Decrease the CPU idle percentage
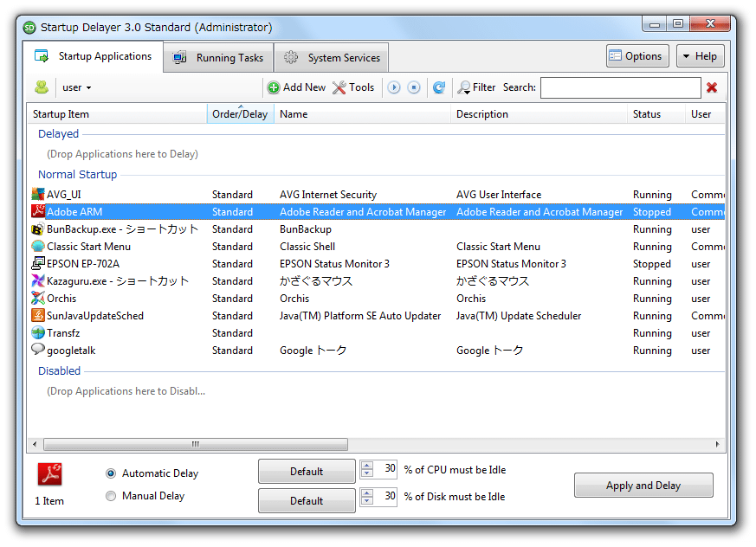This screenshot has height=547, width=756. (x=367, y=473)
